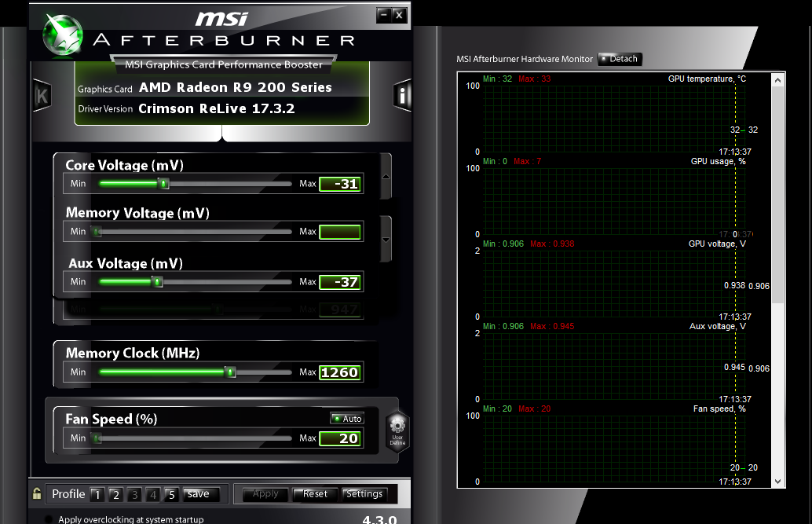812x524 pixels.
Task: Detach the Hardware Monitor window
Action: pos(620,59)
